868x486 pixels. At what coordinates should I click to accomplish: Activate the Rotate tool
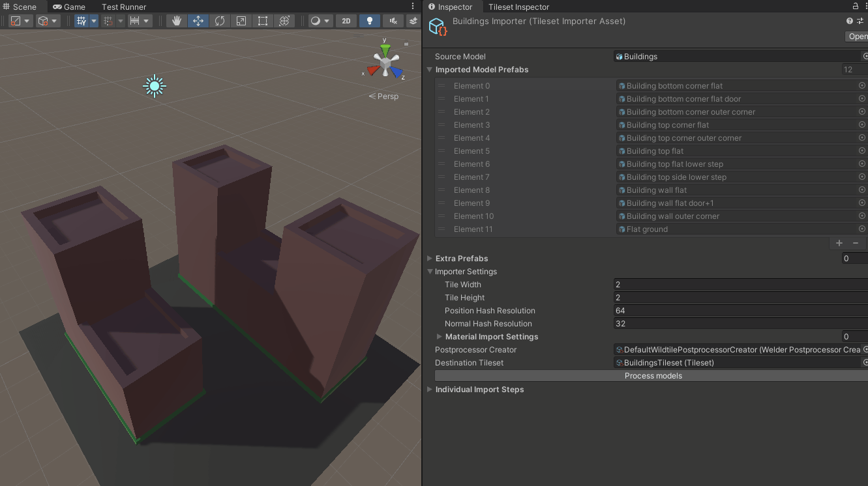click(220, 20)
